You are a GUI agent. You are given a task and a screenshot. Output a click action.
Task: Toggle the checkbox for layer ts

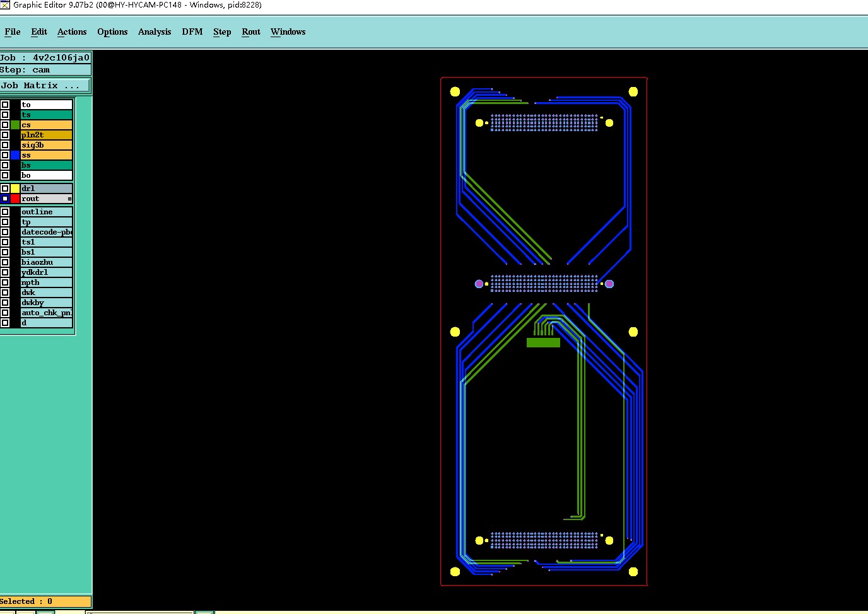(5, 115)
